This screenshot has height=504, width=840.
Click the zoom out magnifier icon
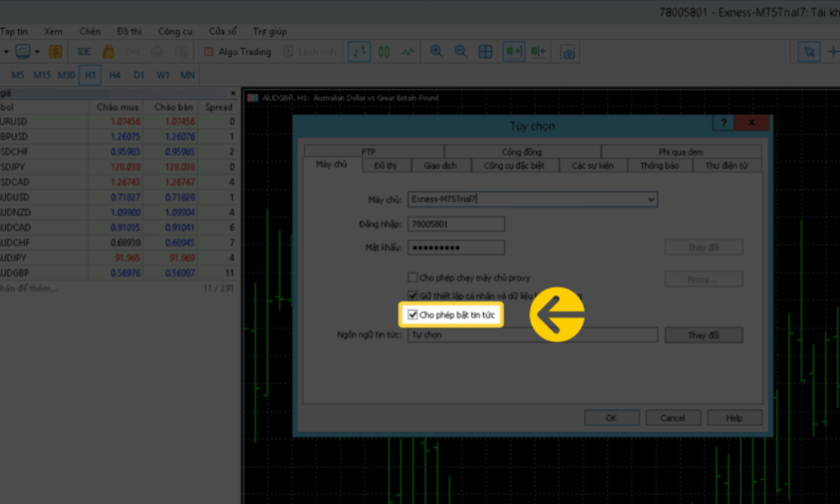point(461,52)
